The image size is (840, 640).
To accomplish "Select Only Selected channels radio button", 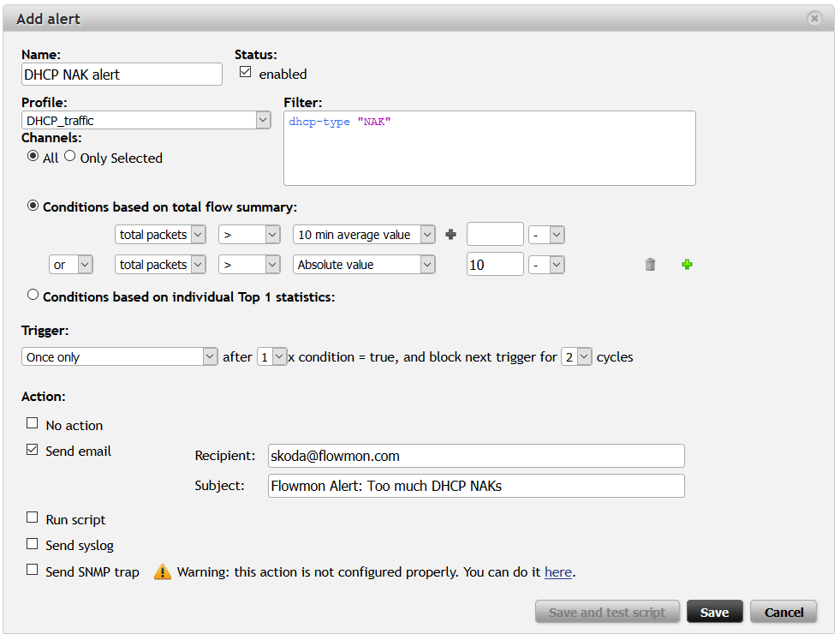I will click(x=70, y=156).
